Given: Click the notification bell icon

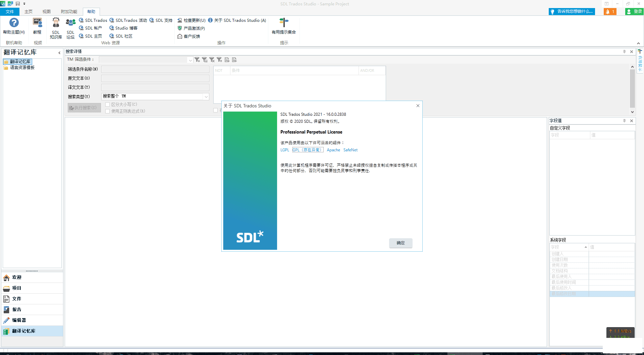Looking at the screenshot, I should (x=608, y=12).
